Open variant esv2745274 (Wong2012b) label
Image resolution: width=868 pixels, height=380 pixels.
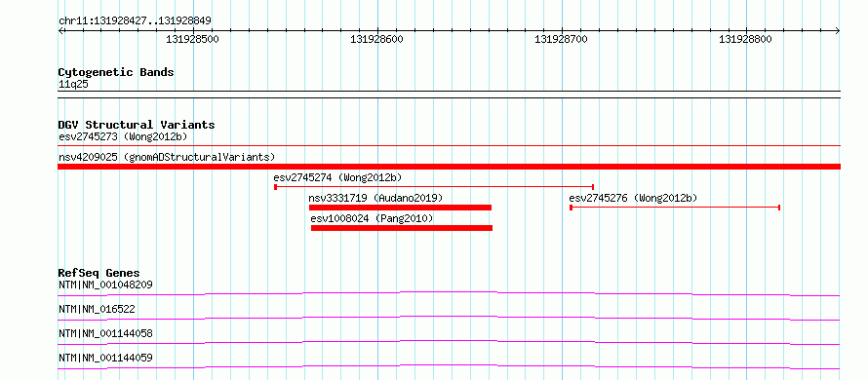click(x=337, y=177)
